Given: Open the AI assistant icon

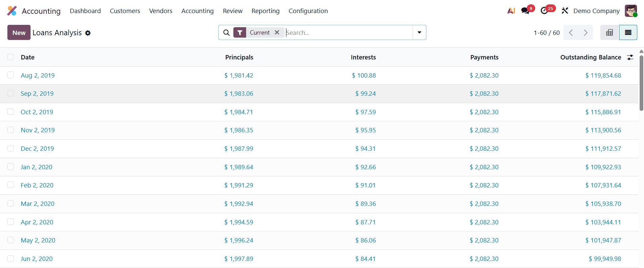Looking at the screenshot, I should tap(511, 11).
